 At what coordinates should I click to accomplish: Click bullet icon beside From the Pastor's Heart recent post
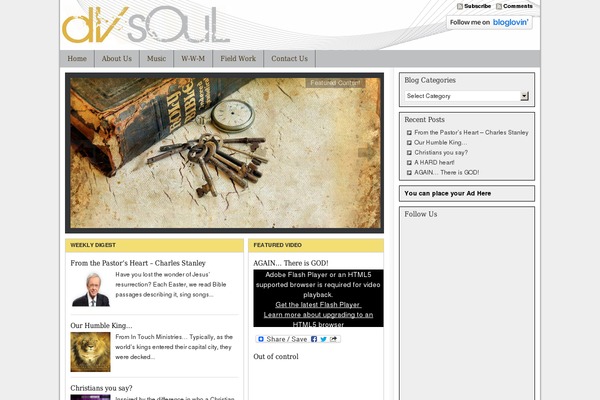(409, 133)
